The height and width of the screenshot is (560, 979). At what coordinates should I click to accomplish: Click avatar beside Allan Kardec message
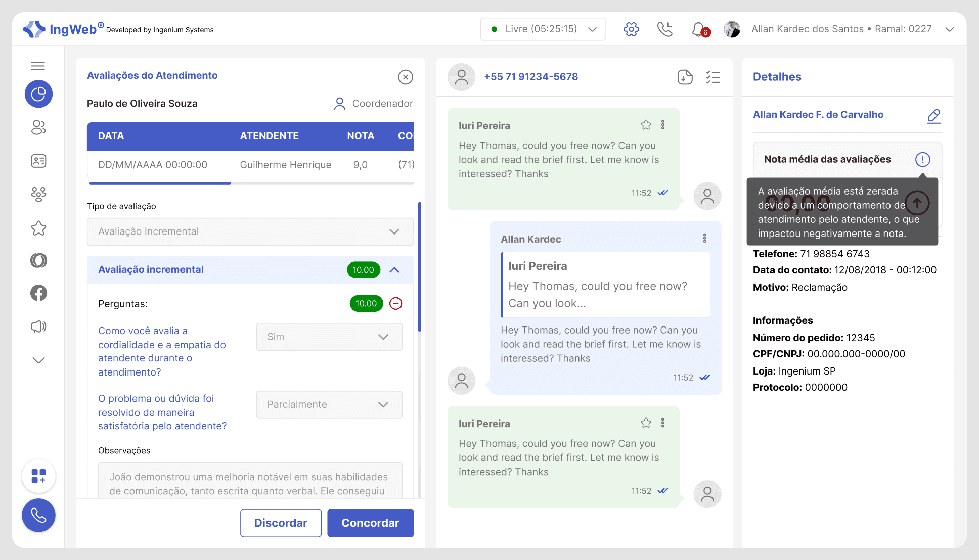(461, 381)
